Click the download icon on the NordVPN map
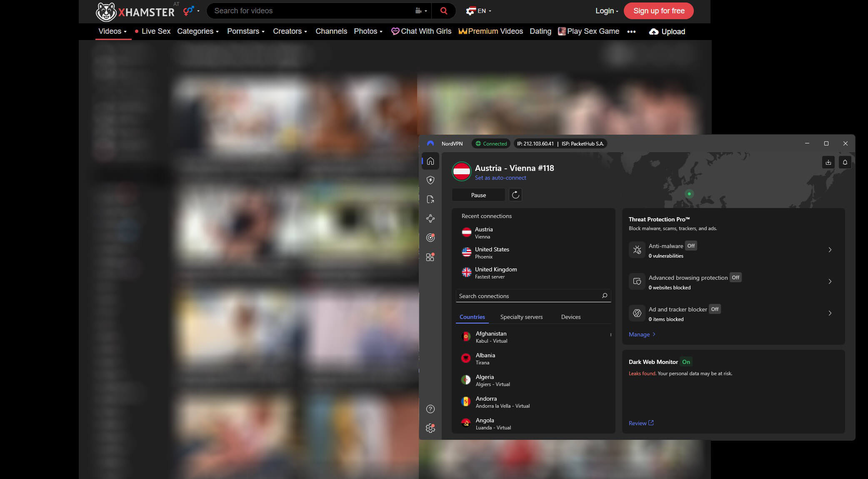The height and width of the screenshot is (479, 868). tap(828, 162)
